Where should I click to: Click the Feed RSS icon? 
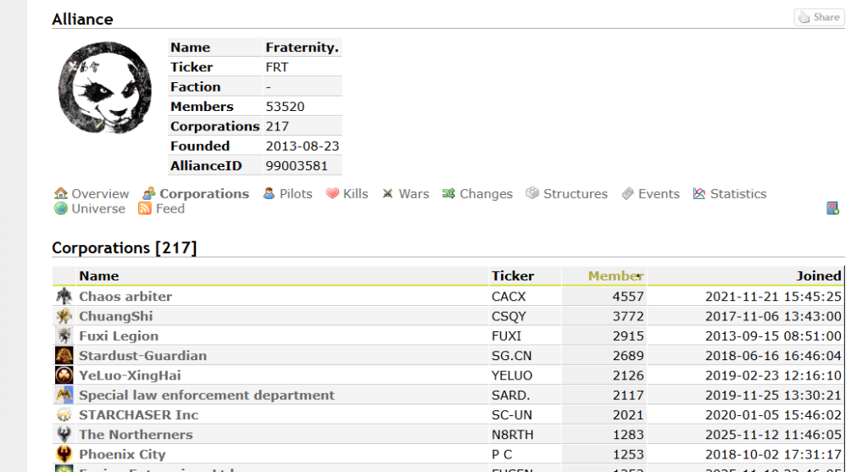point(145,208)
